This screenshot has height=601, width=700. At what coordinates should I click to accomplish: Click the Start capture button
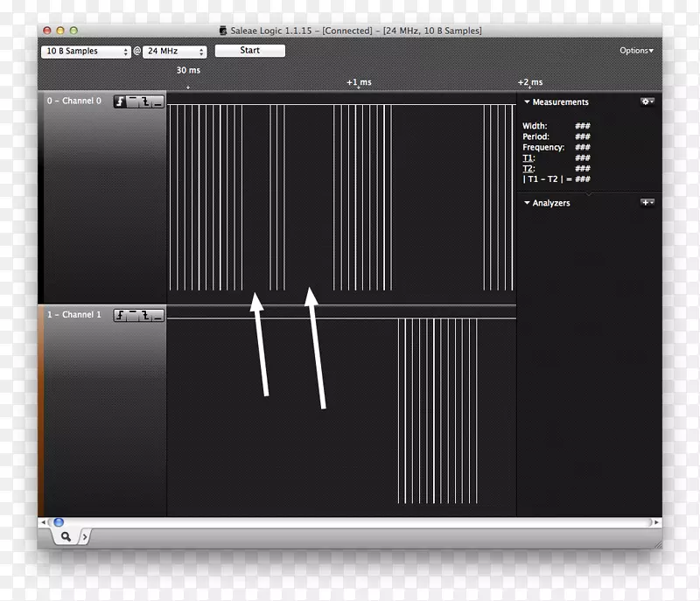[x=250, y=51]
